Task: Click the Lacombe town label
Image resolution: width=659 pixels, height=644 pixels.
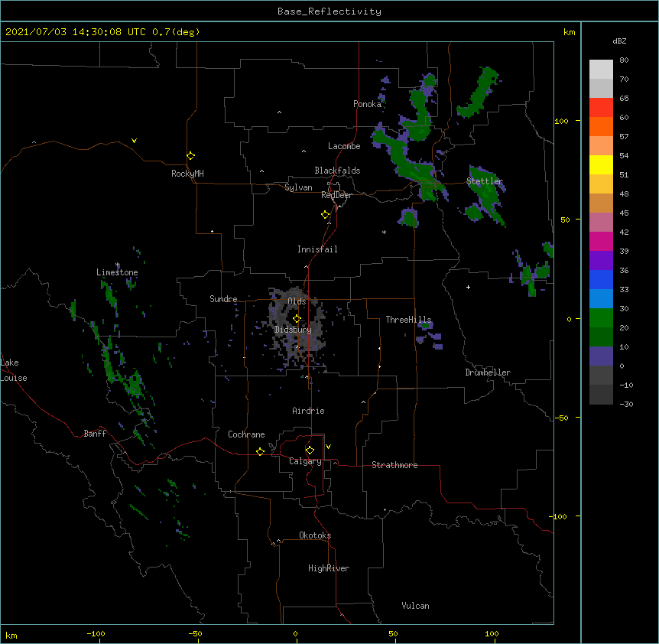Action: 344,146
